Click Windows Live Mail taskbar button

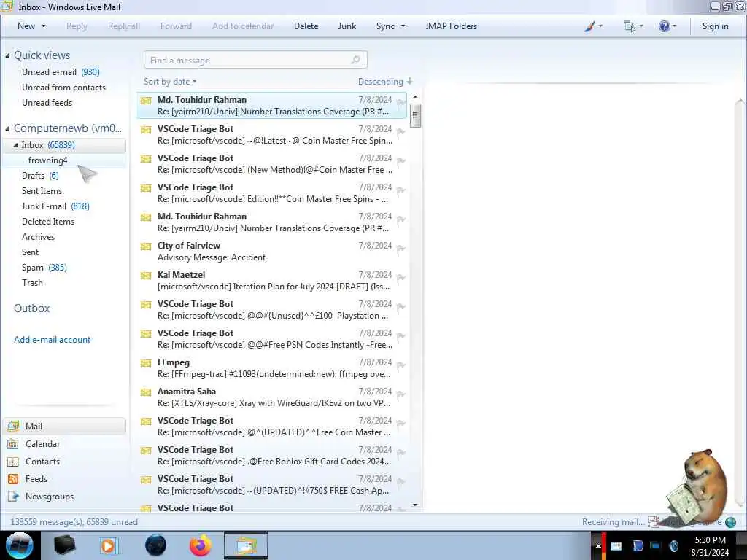coord(246,545)
